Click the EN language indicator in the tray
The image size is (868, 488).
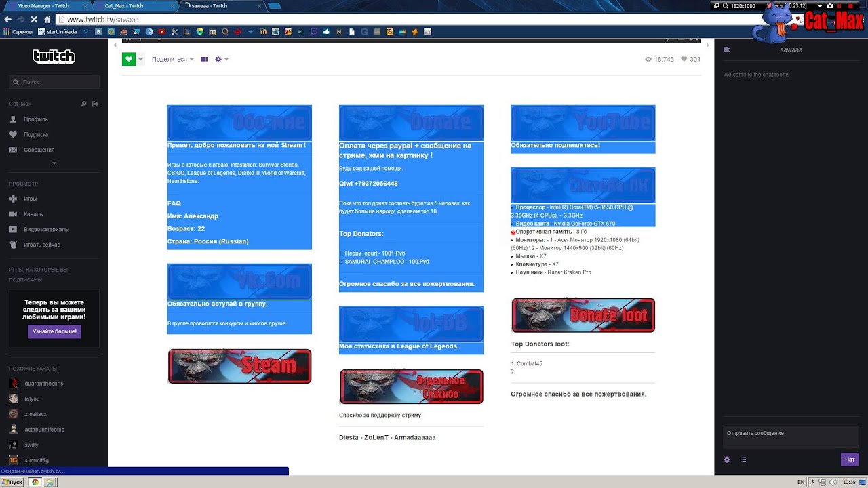(801, 482)
